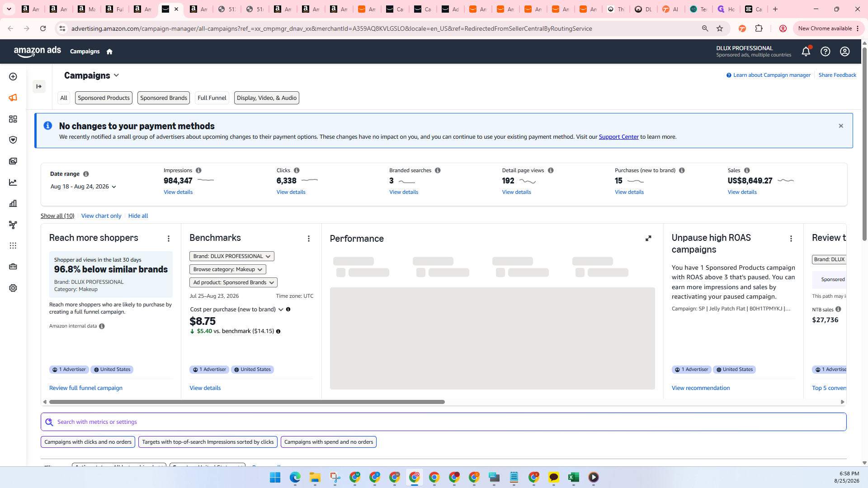Focus the Search with metrics or settings field

pos(443,422)
